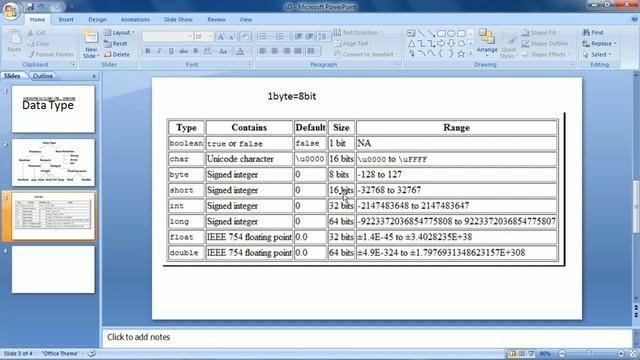This screenshot has width=640, height=360.
Task: Click the Bullets list icon
Action: (x=264, y=37)
